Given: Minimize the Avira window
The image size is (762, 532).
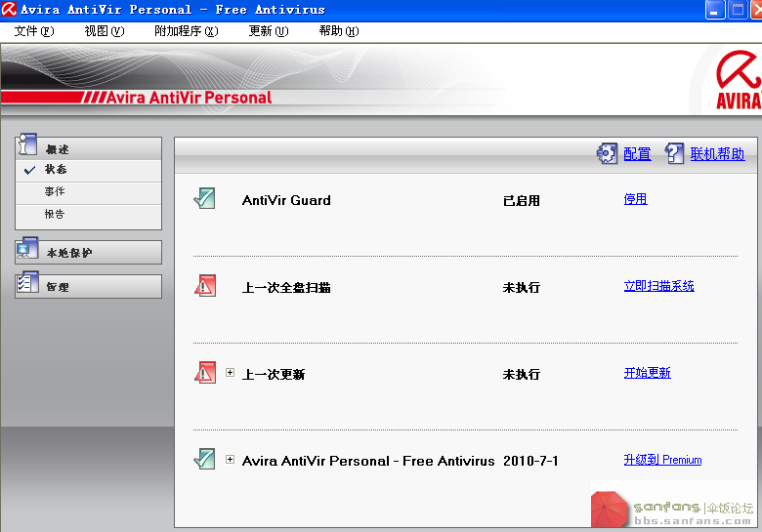Looking at the screenshot, I should click(715, 10).
